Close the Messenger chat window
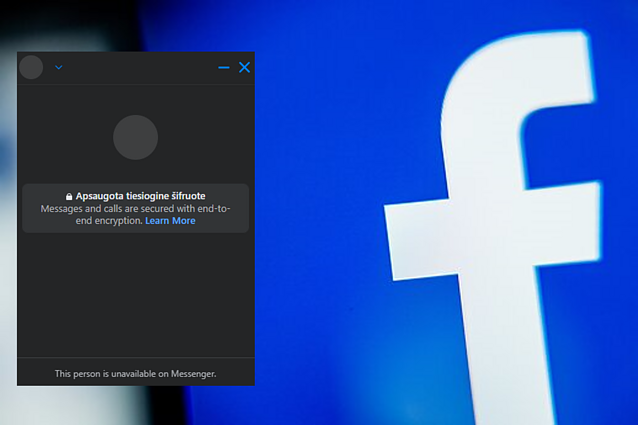This screenshot has width=638, height=425. point(245,68)
